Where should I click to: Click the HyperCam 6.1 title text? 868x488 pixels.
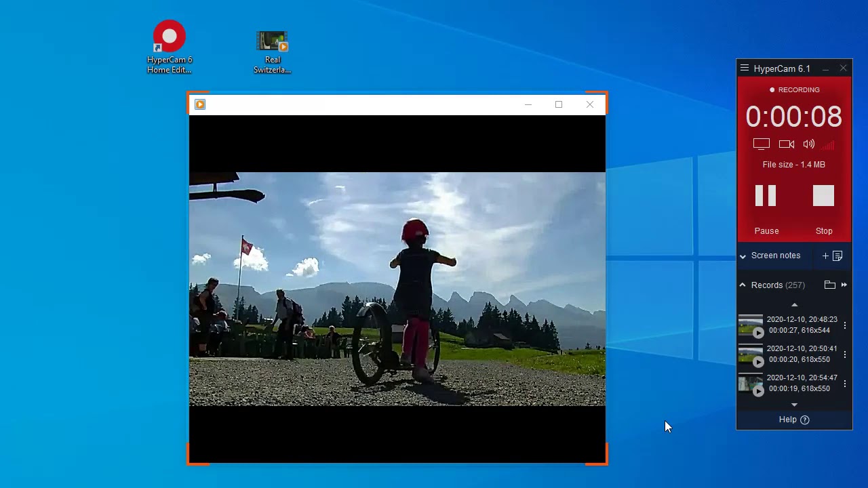tap(782, 68)
